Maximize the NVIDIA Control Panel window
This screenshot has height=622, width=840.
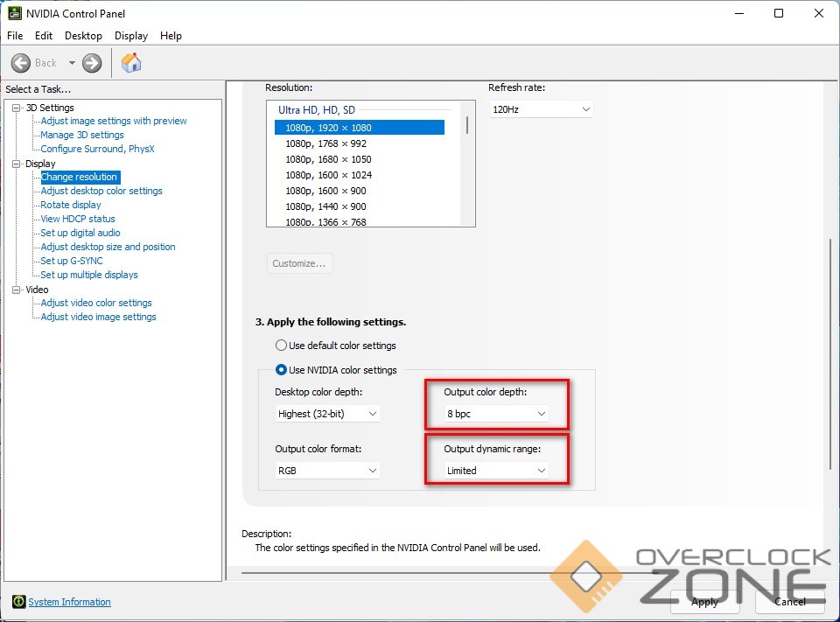tap(779, 13)
